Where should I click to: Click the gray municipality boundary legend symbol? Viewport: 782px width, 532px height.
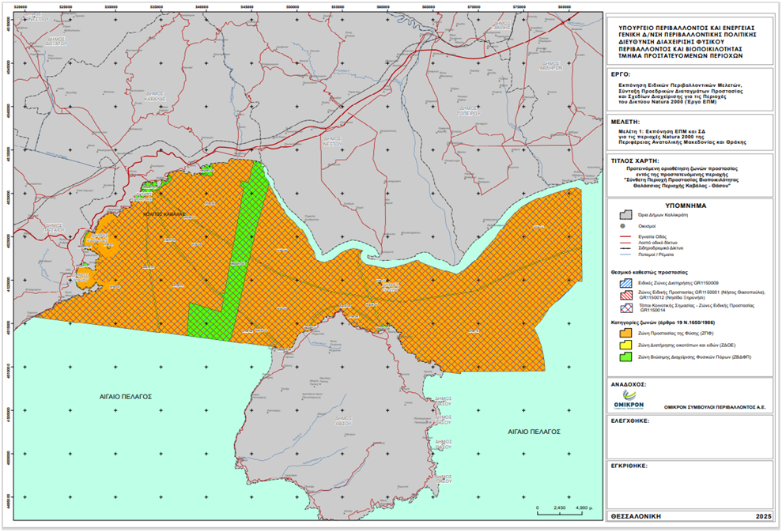point(624,214)
